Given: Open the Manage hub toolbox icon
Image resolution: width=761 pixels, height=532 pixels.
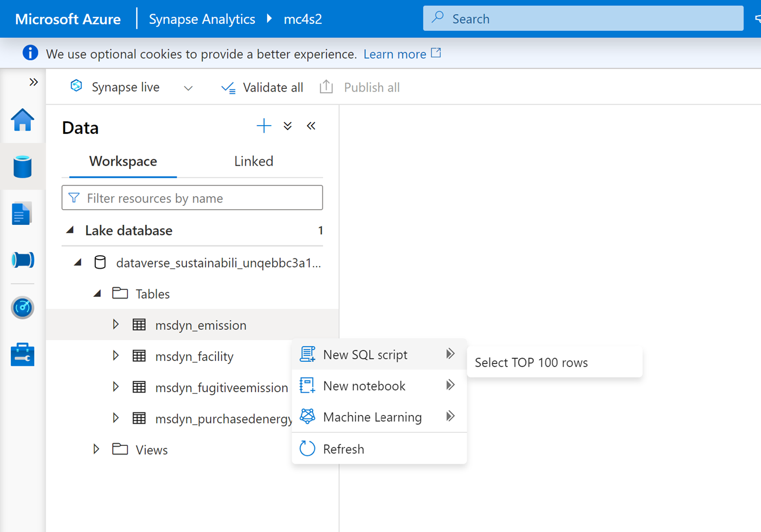Looking at the screenshot, I should [x=22, y=354].
